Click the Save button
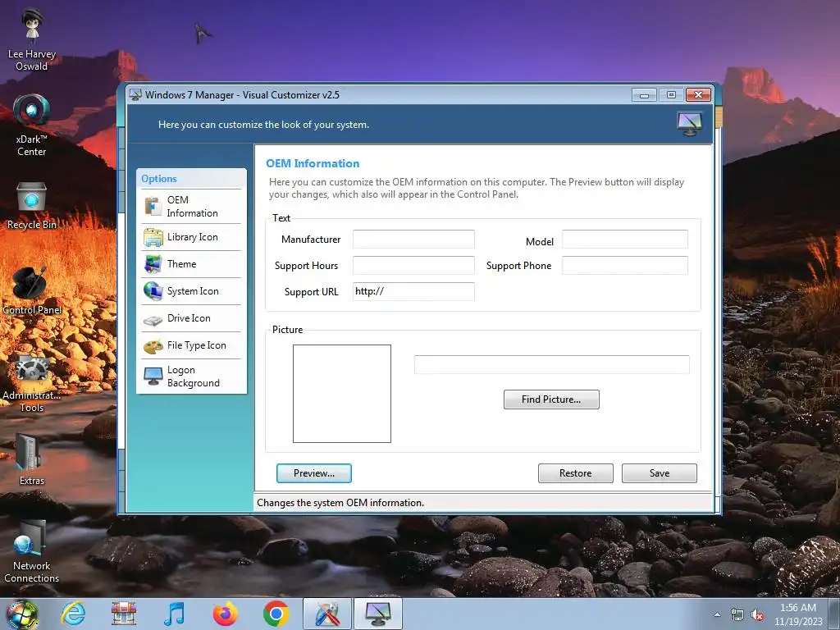The image size is (840, 630). [659, 473]
